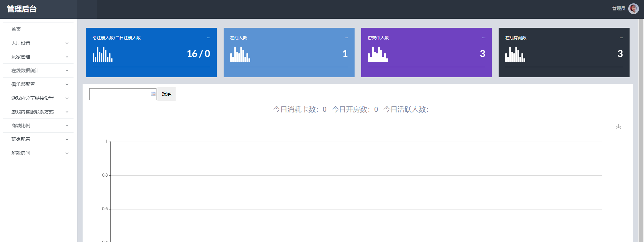Click the page vertical scrollbar
This screenshot has width=644, height=242.
[641, 130]
